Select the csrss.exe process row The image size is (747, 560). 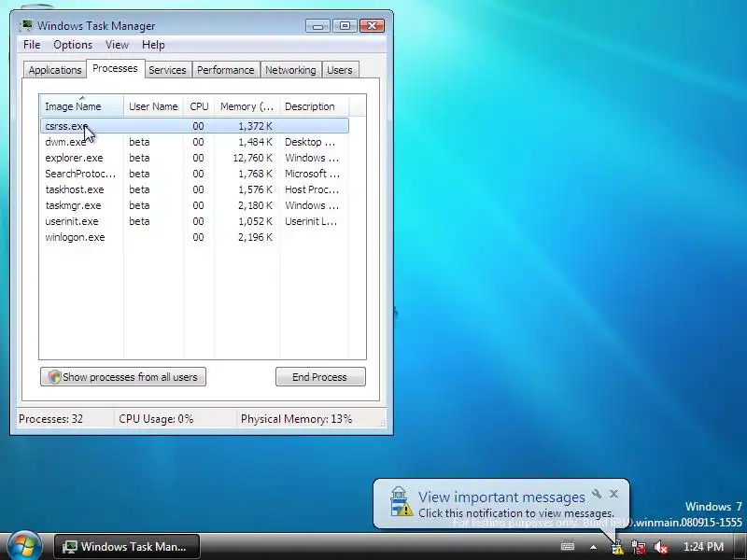coord(194,126)
